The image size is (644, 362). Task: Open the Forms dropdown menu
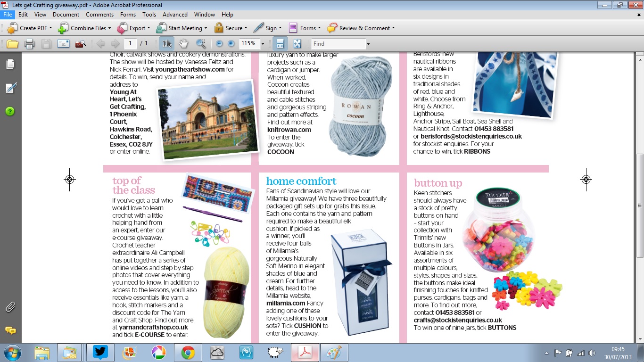[305, 28]
